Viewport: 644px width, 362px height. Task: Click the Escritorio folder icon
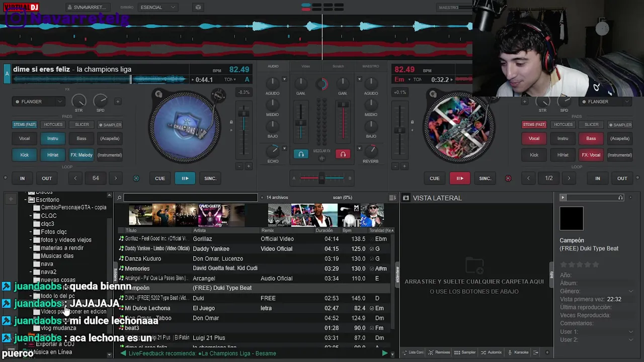click(x=31, y=200)
